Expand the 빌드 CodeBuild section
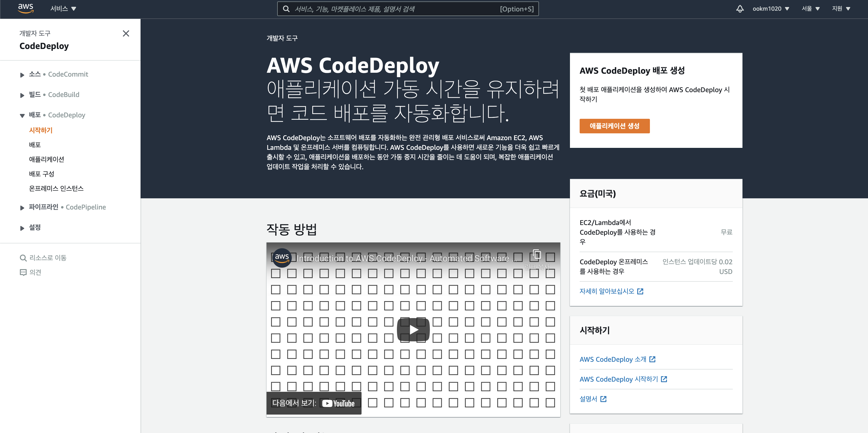This screenshot has height=433, width=868. click(x=22, y=95)
